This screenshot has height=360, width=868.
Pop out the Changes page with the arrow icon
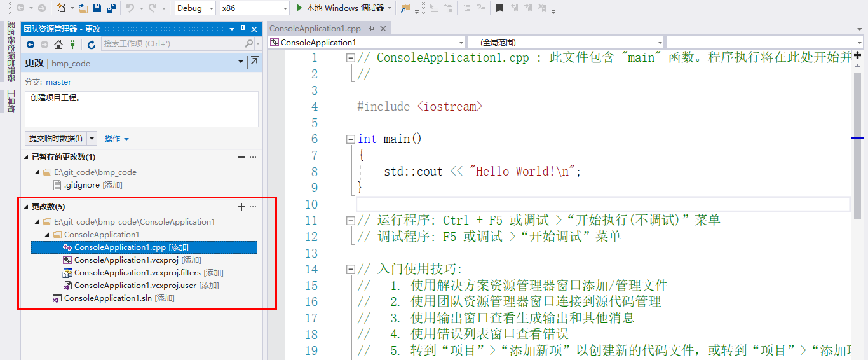point(255,61)
